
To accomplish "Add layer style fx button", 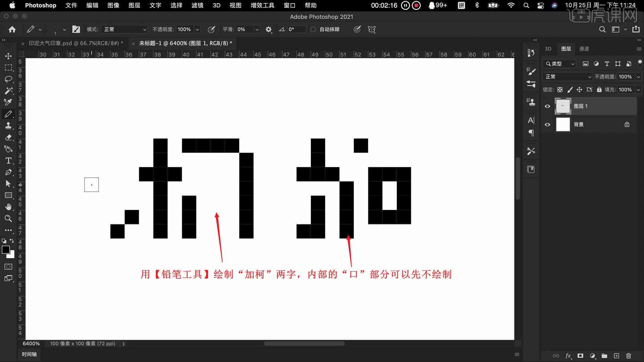I will pyautogui.click(x=569, y=356).
